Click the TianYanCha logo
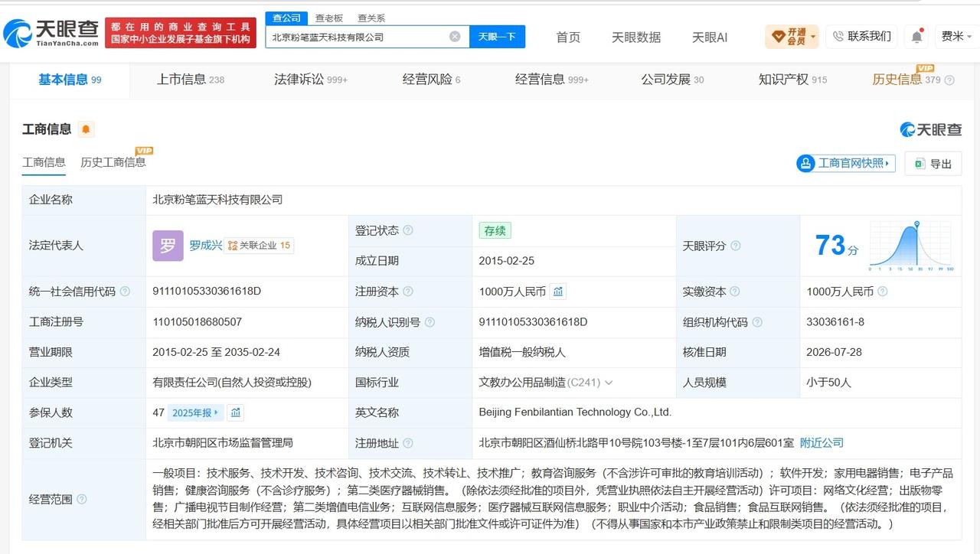This screenshot has height=554, width=980. pyautogui.click(x=51, y=33)
